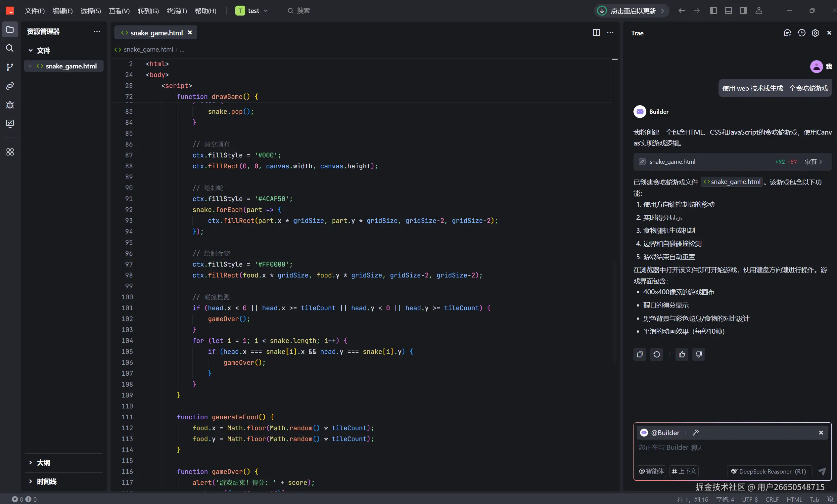Regenerate the Builder response
The width and height of the screenshot is (837, 504).
[x=657, y=354]
